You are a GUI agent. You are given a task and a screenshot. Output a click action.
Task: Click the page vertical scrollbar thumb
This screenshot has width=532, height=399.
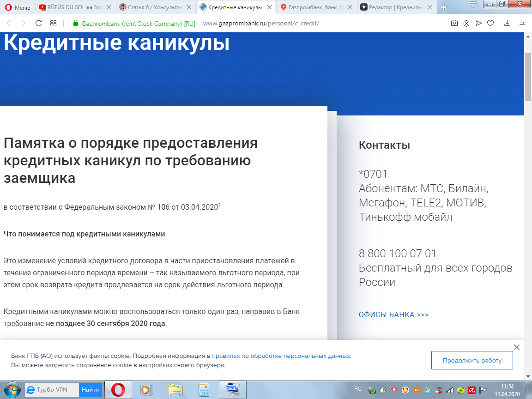tap(528, 77)
